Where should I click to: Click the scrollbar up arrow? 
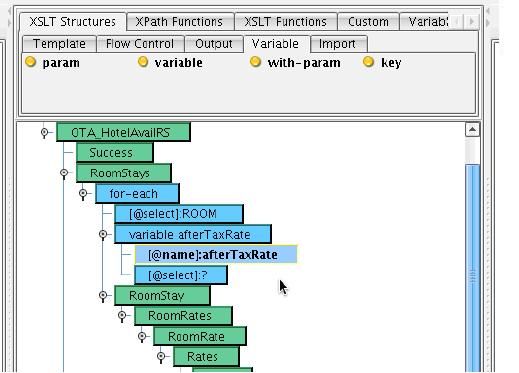point(472,129)
